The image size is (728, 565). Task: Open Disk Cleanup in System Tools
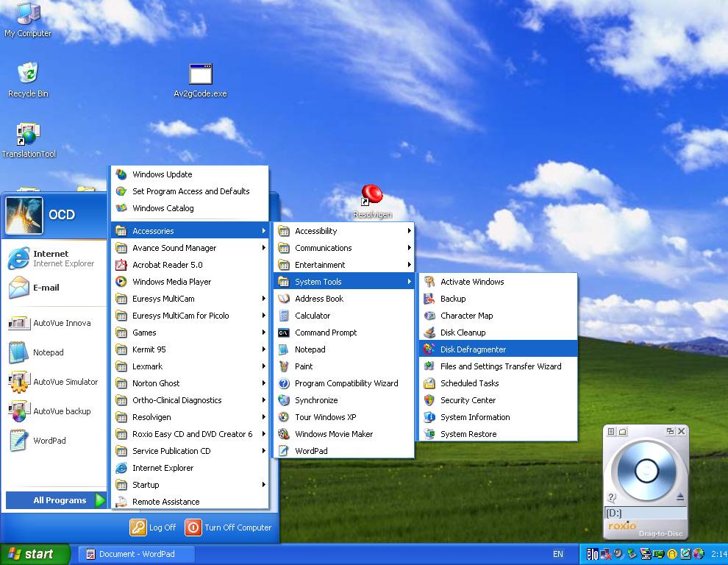coord(499,333)
